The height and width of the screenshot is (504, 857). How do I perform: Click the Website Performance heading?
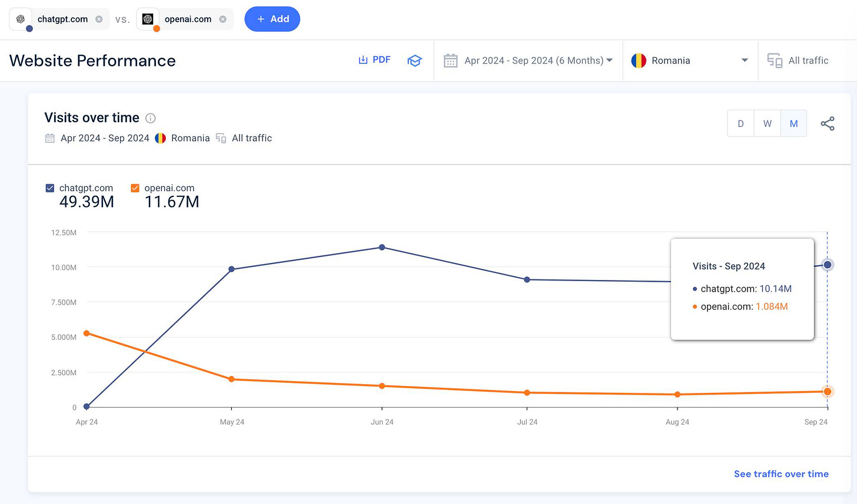click(92, 61)
